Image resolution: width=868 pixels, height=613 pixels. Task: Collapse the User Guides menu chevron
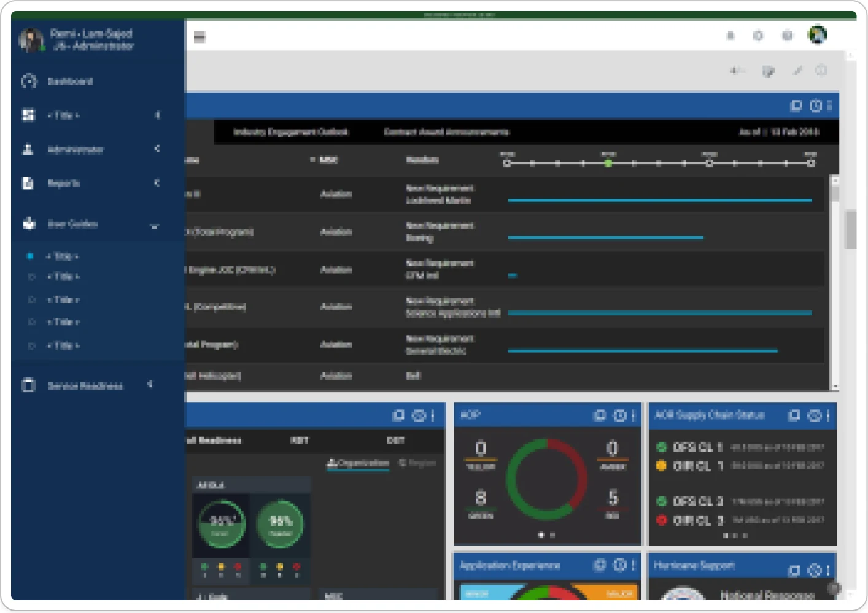pyautogui.click(x=154, y=226)
